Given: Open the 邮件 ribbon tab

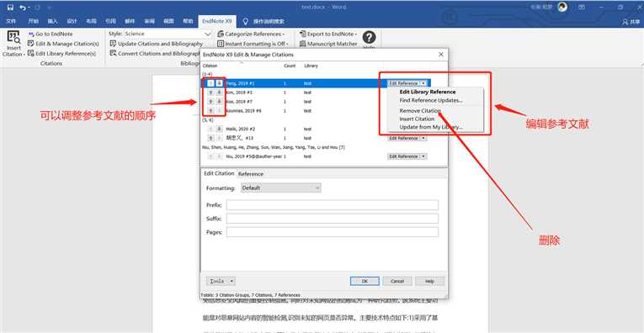Looking at the screenshot, I should coord(130,21).
